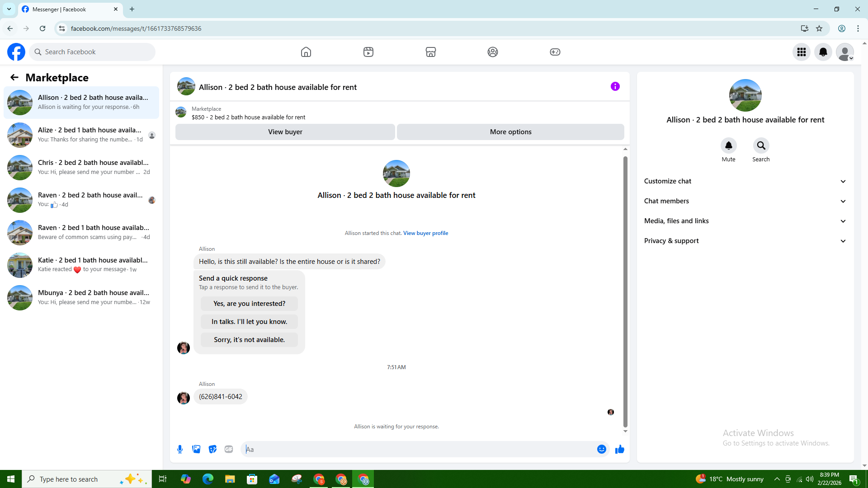Image resolution: width=868 pixels, height=488 pixels.
Task: Show hidden system tray icons
Action: click(777, 479)
